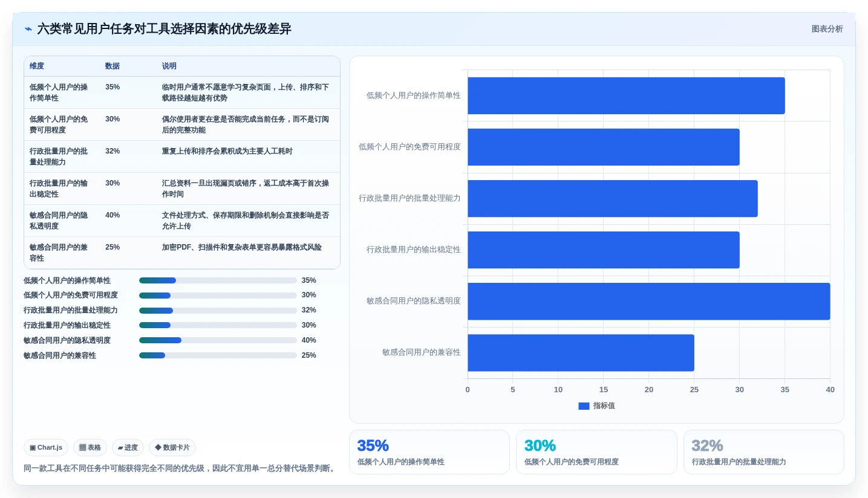Select the 数据卡片 tag chip
Image resolution: width=868 pixels, height=498 pixels.
click(x=172, y=448)
